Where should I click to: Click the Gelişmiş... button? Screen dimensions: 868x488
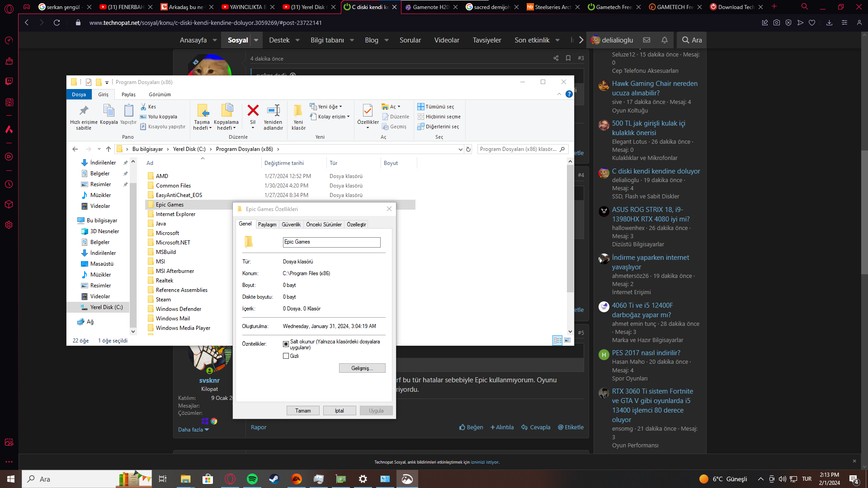click(362, 368)
